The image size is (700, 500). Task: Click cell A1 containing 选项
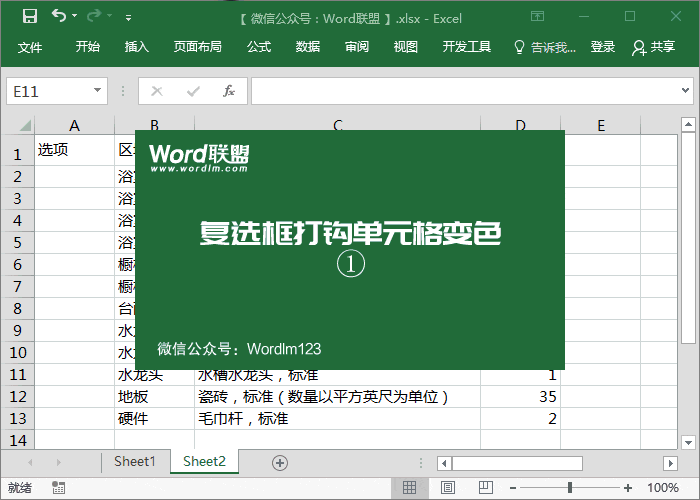pyautogui.click(x=75, y=150)
